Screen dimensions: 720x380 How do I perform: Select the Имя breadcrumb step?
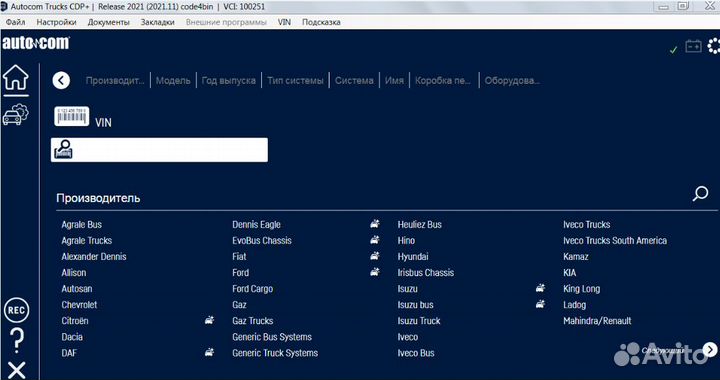394,80
